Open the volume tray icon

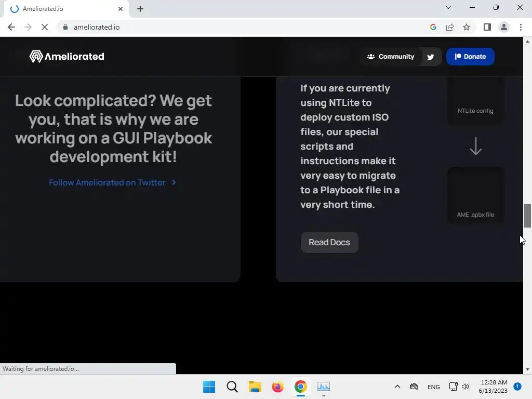465,387
